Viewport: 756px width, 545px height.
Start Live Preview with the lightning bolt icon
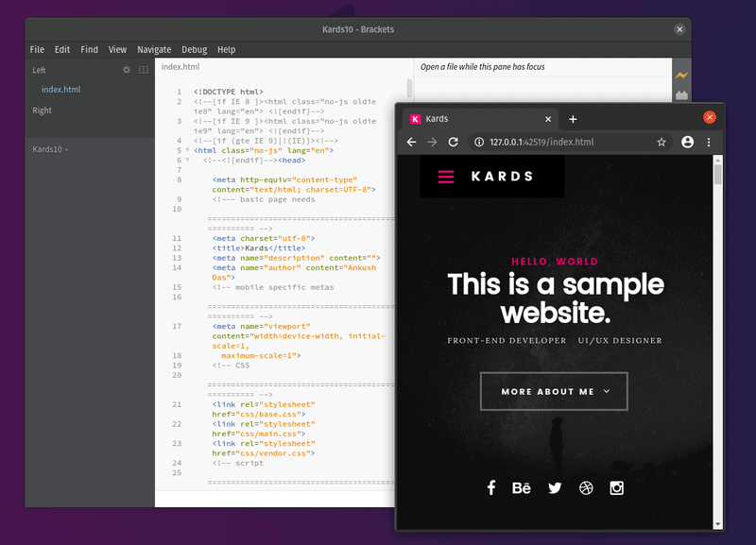pos(681,74)
